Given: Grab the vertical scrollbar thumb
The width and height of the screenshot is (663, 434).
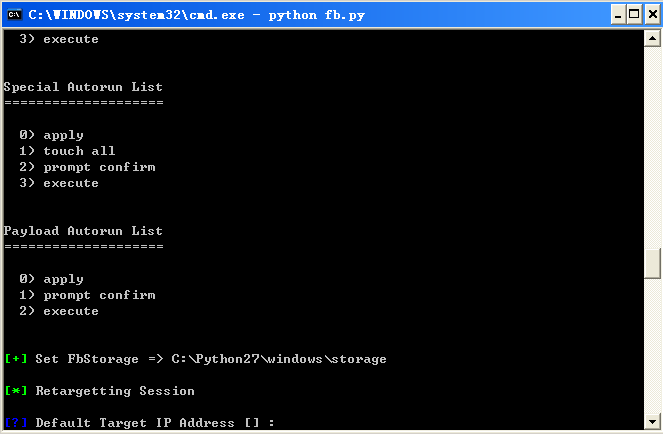Looking at the screenshot, I should pos(652,264).
